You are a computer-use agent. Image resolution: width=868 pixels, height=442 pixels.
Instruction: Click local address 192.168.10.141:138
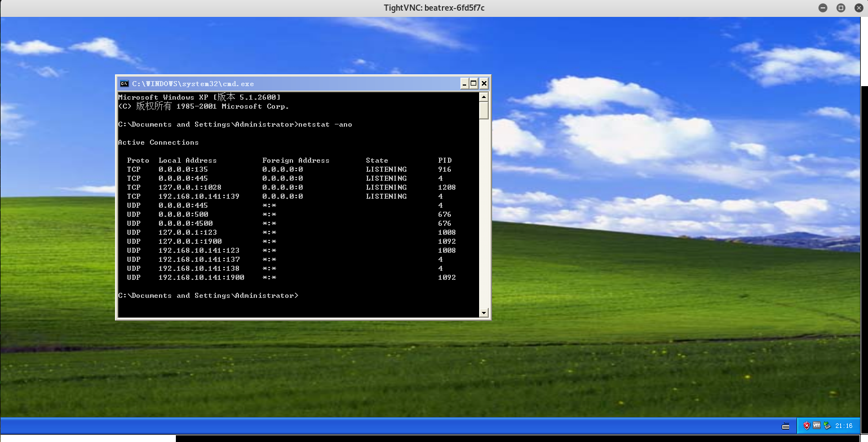[199, 269]
